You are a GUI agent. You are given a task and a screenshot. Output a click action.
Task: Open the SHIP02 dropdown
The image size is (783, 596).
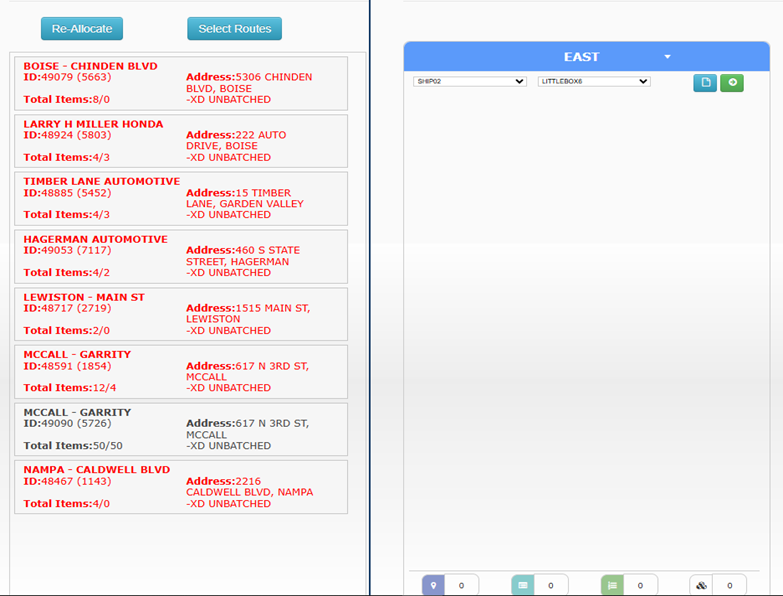469,81
